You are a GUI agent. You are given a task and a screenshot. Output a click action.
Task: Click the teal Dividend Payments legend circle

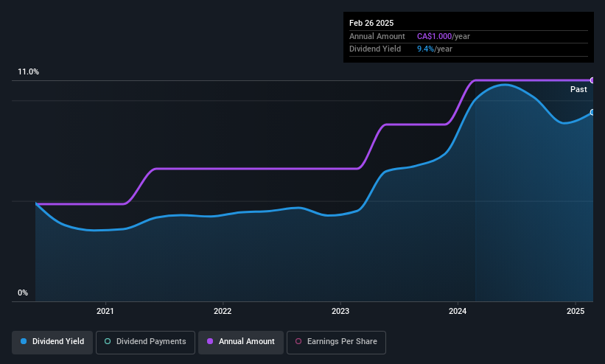tap(108, 341)
